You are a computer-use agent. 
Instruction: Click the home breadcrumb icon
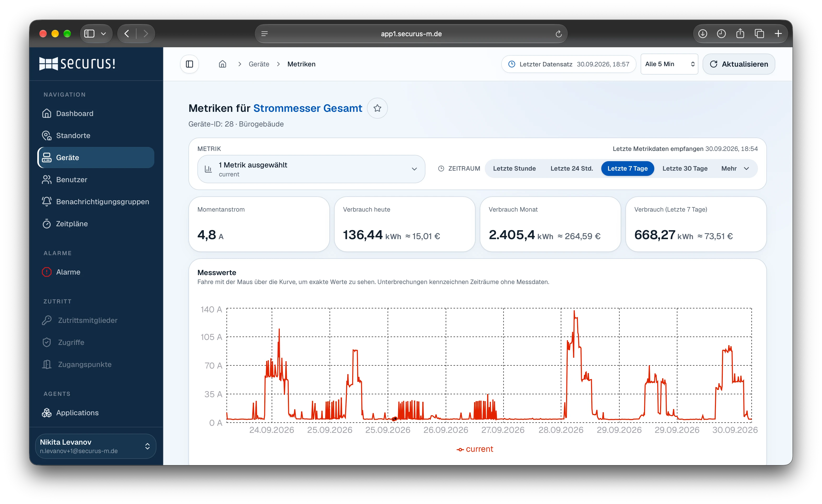pos(223,64)
